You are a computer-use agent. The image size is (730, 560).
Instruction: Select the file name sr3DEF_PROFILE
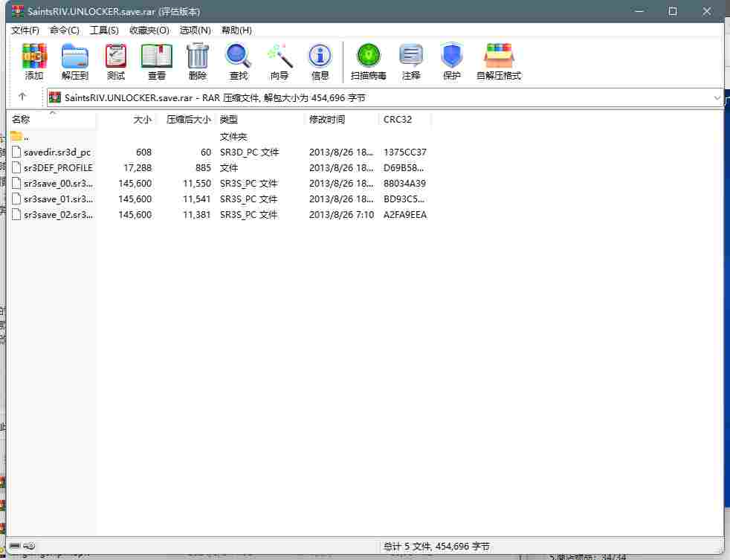coord(58,168)
